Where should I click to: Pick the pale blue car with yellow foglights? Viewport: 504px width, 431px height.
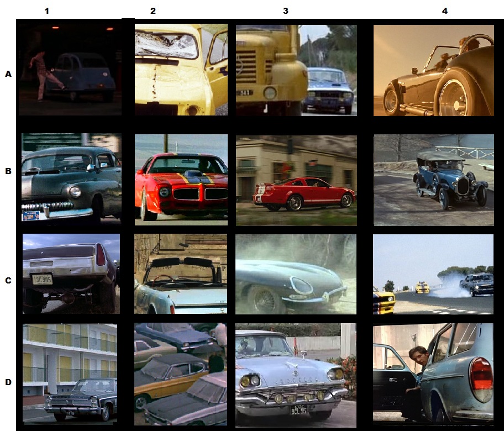pyautogui.click(x=296, y=374)
